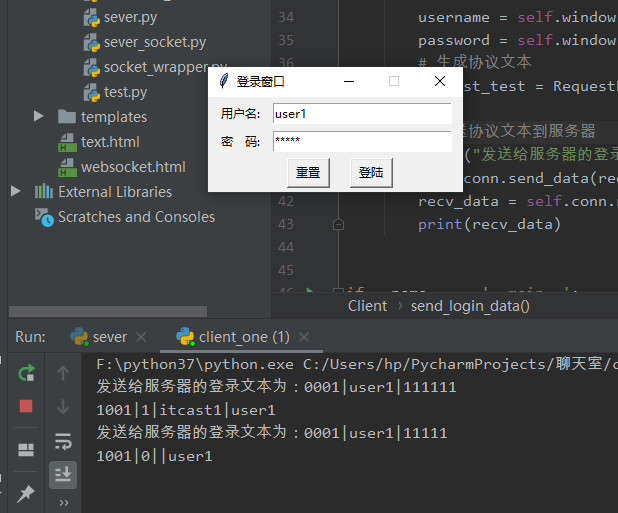Click the text.html HTML file icon
618x513 pixels.
(x=67, y=143)
